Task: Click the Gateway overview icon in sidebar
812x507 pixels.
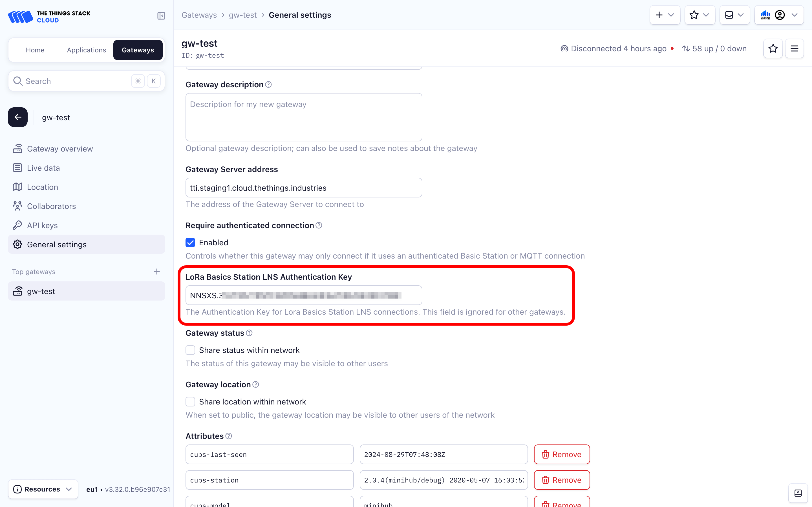Action: (17, 148)
